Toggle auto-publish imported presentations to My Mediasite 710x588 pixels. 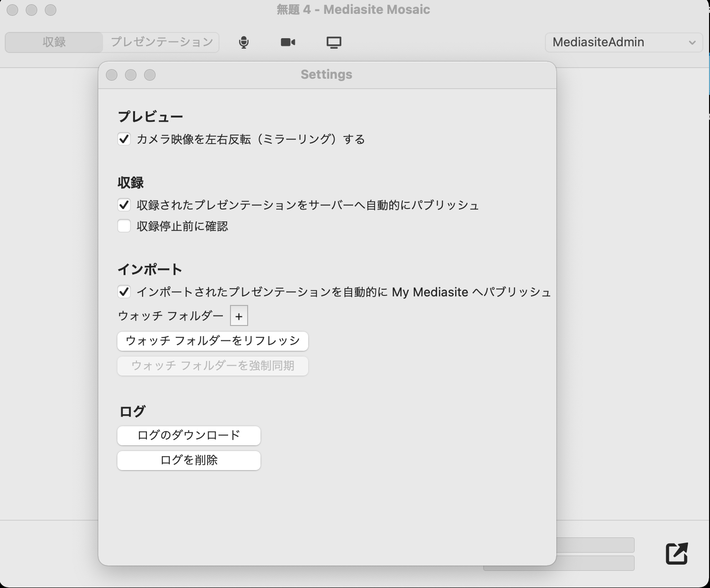(124, 292)
